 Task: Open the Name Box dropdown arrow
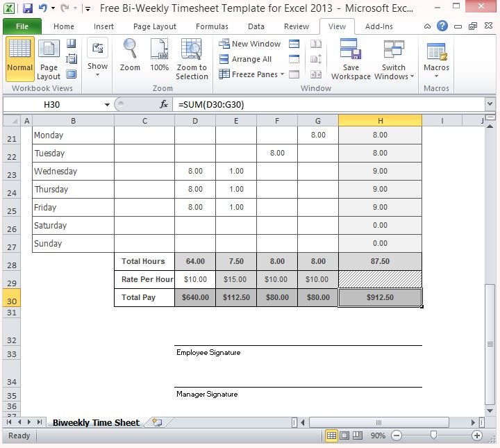pyautogui.click(x=107, y=105)
